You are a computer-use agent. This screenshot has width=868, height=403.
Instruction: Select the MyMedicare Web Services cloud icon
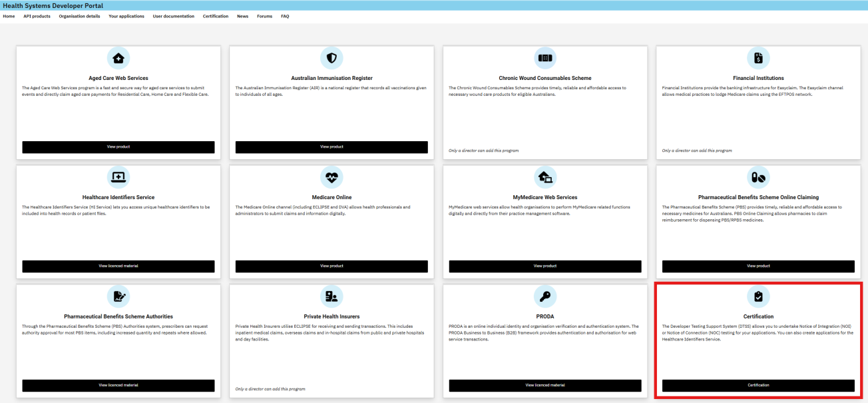click(545, 177)
